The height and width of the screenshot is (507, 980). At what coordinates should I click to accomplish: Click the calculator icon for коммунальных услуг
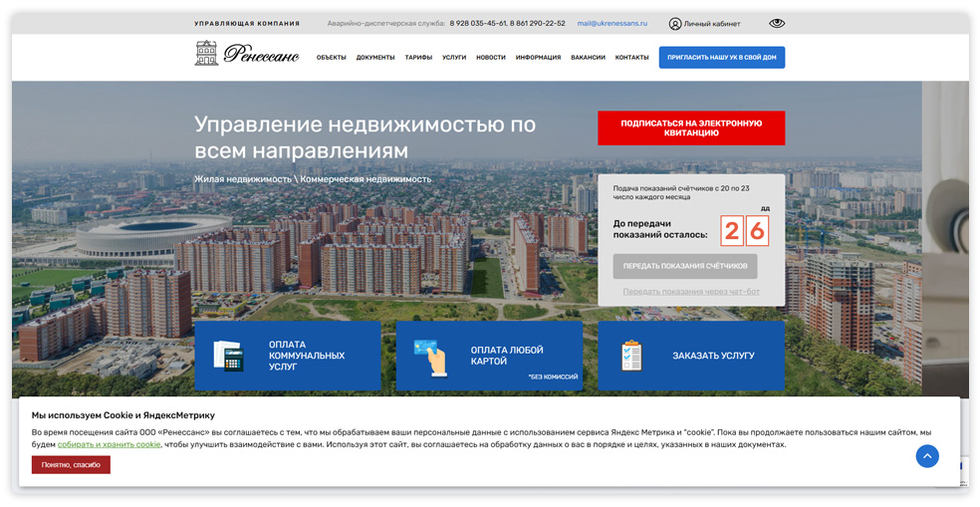point(228,356)
